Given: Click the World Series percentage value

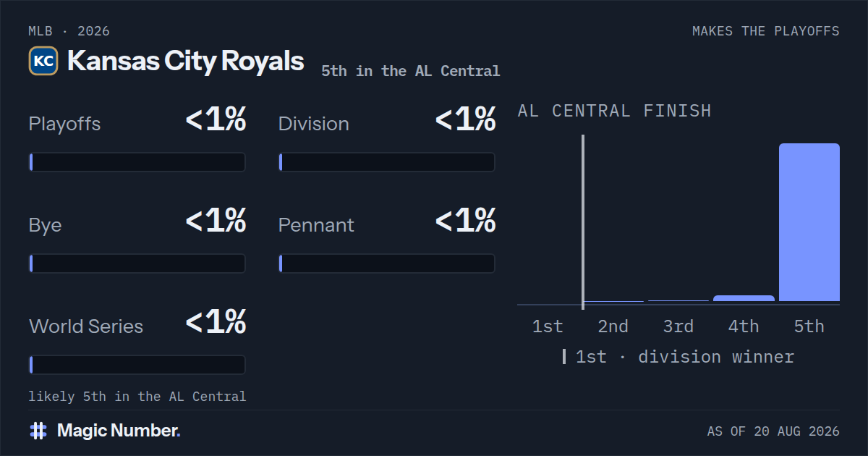Looking at the screenshot, I should tap(216, 322).
